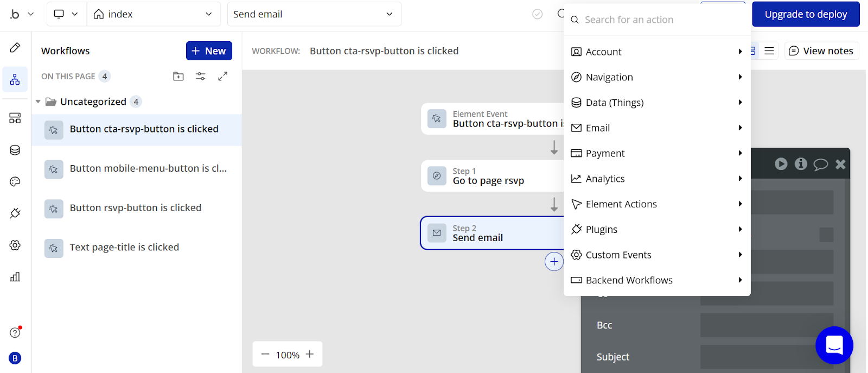Click the new folder icon in Workflows
Viewport: 868px width, 373px height.
178,77
